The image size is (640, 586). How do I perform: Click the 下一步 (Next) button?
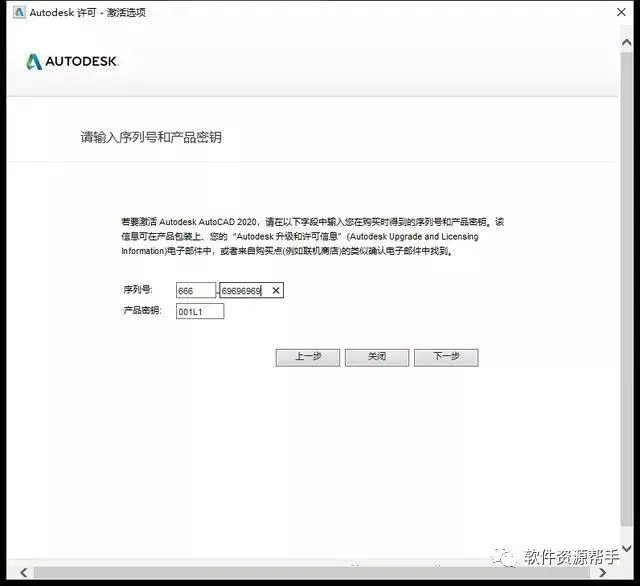[x=446, y=357]
